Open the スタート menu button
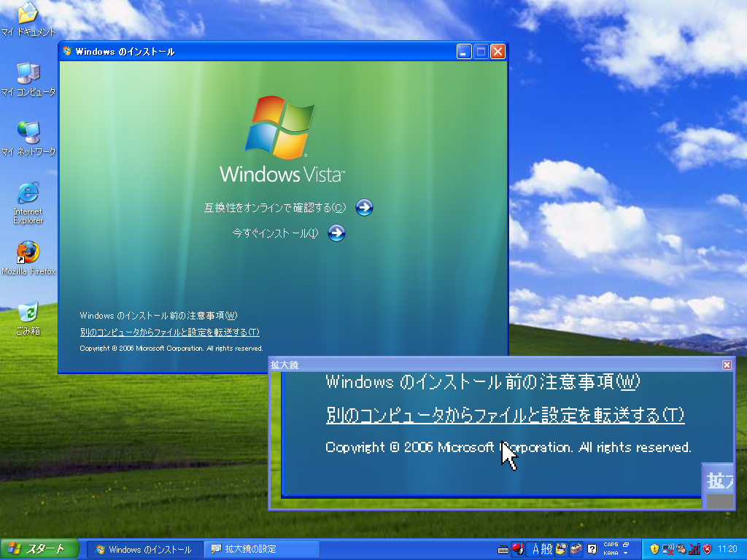The width and height of the screenshot is (747, 560). pyautogui.click(x=39, y=549)
